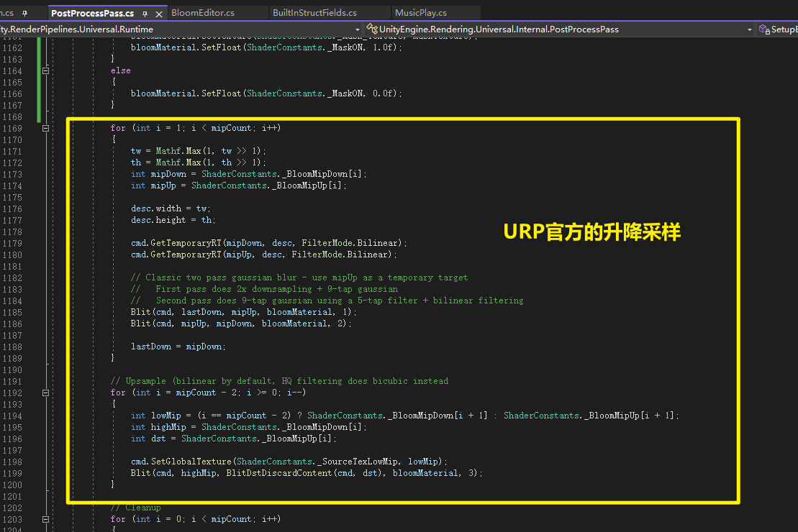
Task: Set a breakpoint on line 1199
Action: 6,472
